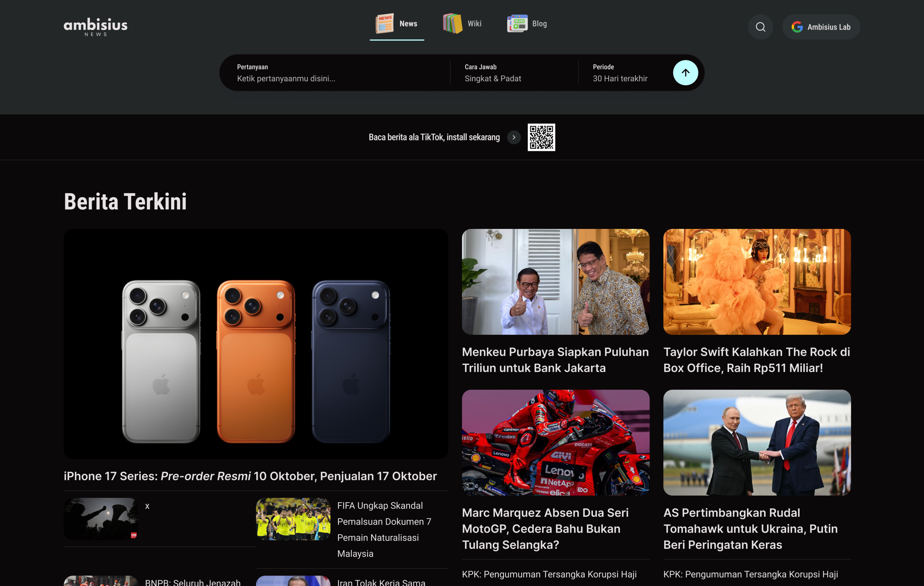The height and width of the screenshot is (586, 924).
Task: Click the books icon for Wiki
Action: 452,23
